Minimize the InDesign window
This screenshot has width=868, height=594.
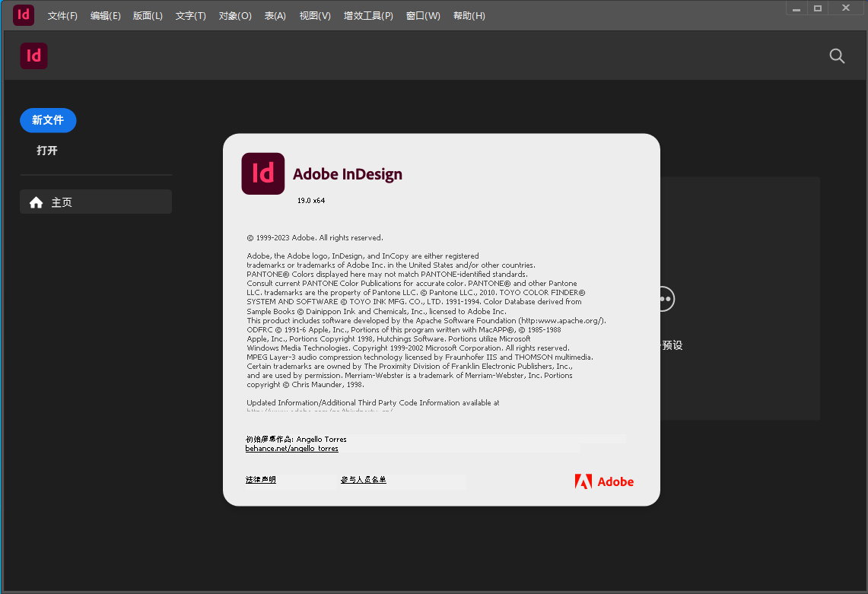click(x=796, y=8)
